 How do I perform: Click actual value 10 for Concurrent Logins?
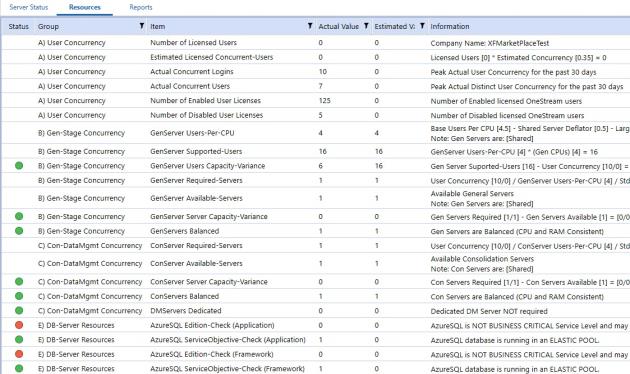coord(322,72)
